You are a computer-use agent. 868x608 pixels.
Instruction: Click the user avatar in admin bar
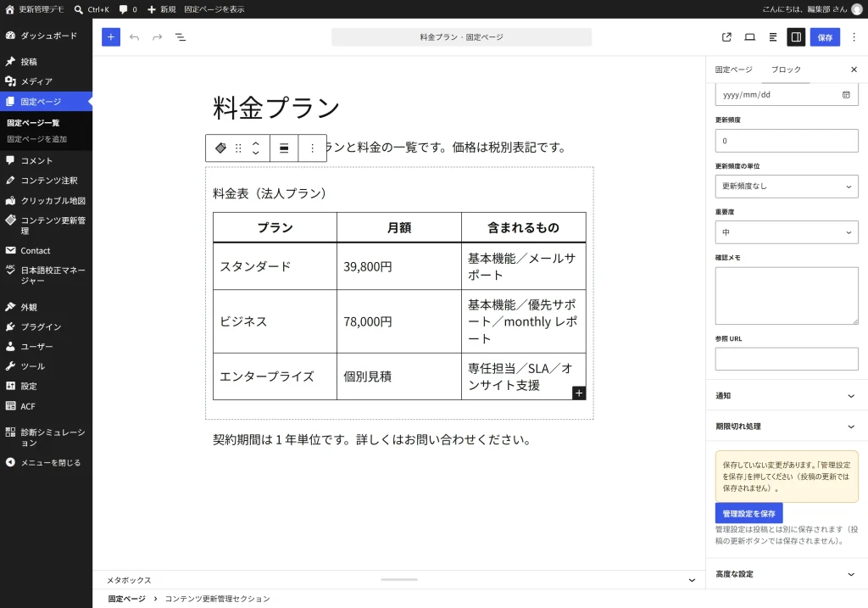856,9
